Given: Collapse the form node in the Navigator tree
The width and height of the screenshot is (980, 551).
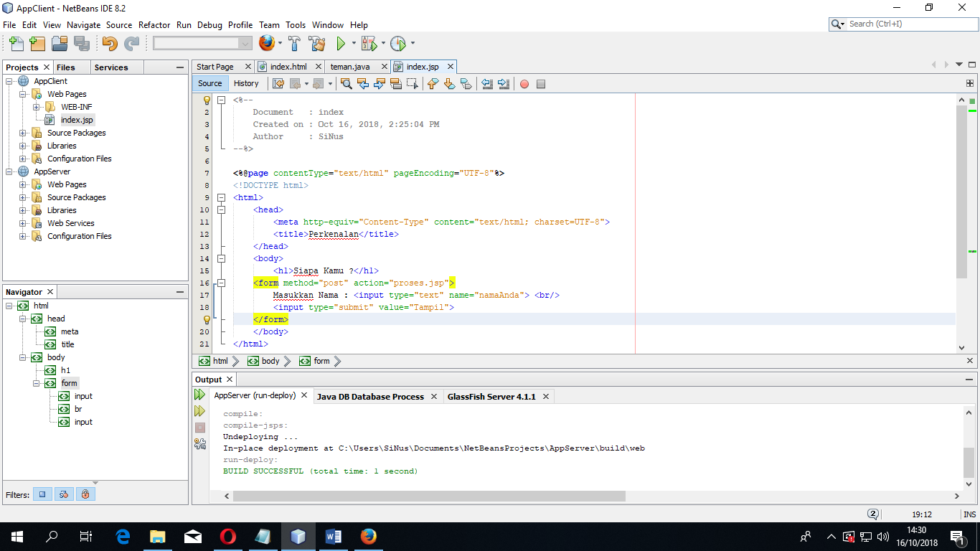Looking at the screenshot, I should pos(37,382).
